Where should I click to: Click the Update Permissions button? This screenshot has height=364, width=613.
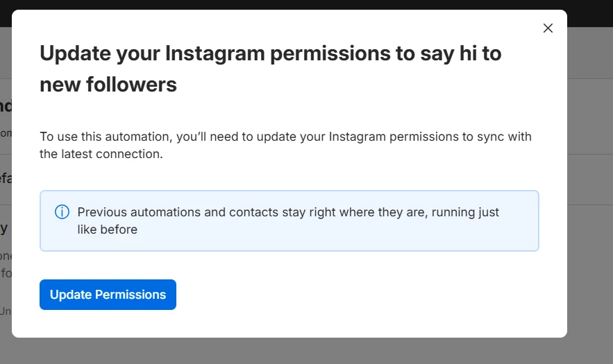tap(108, 295)
